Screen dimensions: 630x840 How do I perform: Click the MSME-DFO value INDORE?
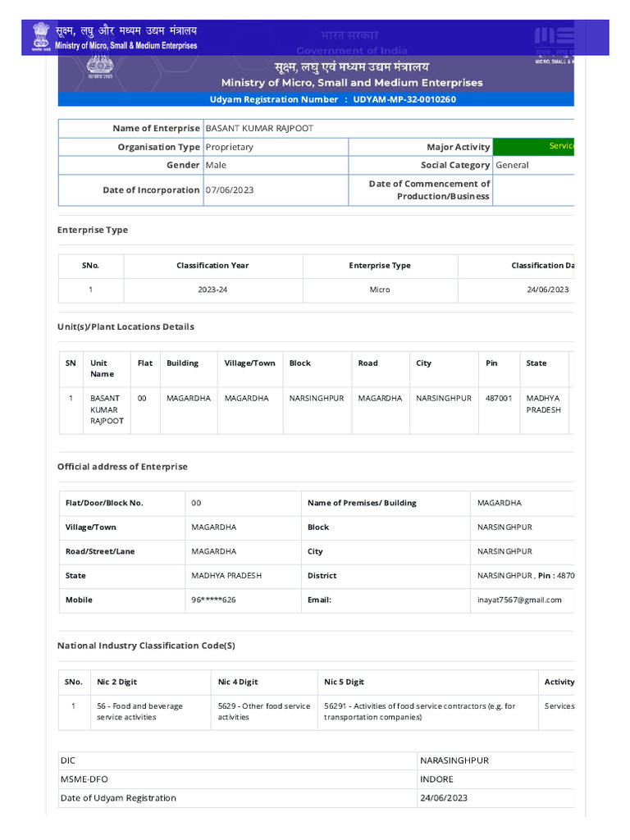pyautogui.click(x=436, y=779)
